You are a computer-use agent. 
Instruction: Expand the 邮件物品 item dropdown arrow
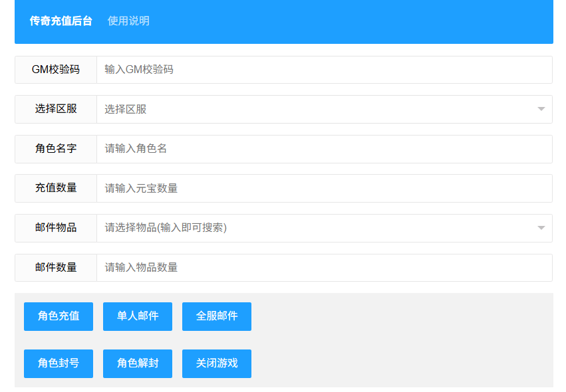point(543,228)
